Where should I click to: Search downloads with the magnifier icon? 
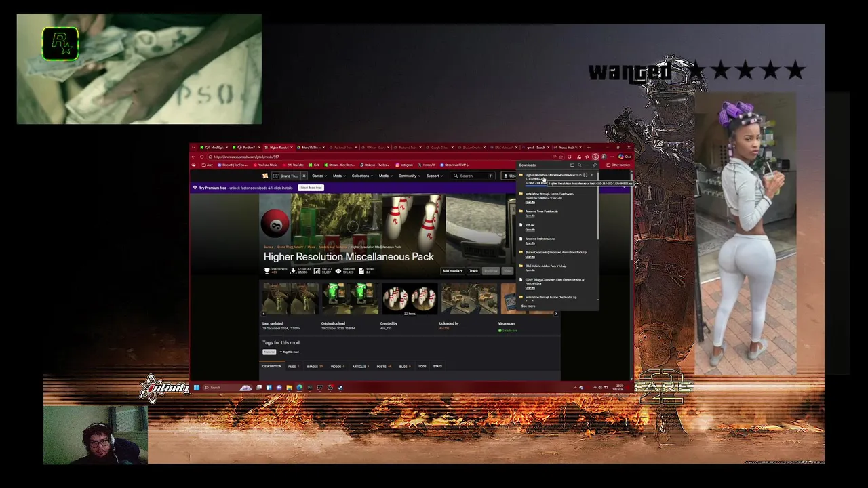tap(580, 165)
